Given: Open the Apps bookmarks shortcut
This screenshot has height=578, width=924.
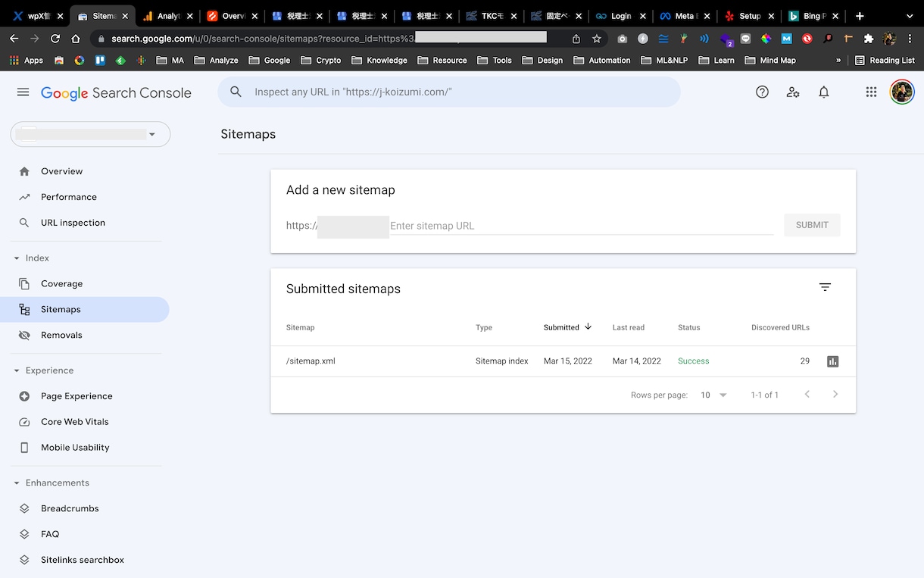Looking at the screenshot, I should click(x=27, y=60).
